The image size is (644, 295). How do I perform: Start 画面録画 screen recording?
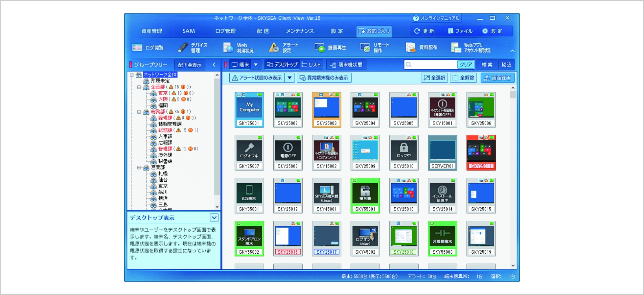coord(497,78)
